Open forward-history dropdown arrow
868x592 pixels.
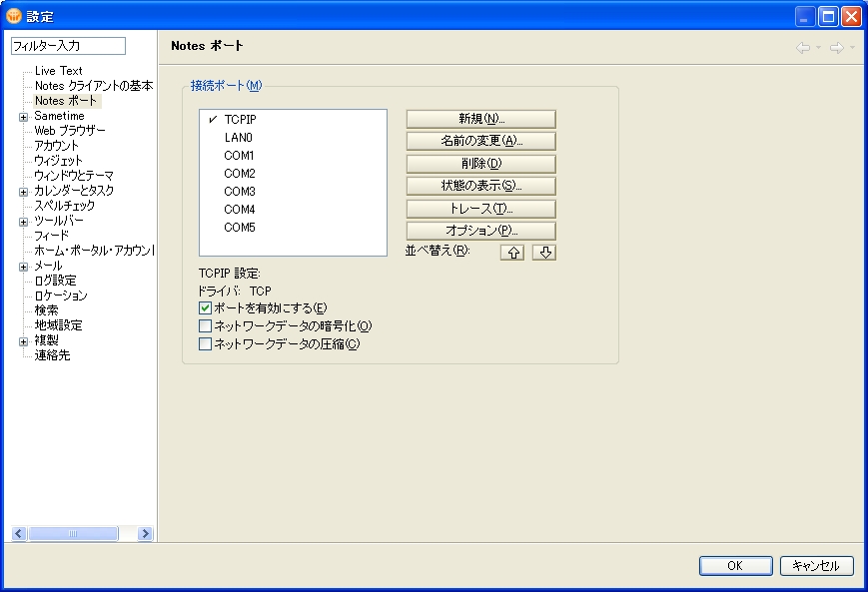(x=852, y=48)
